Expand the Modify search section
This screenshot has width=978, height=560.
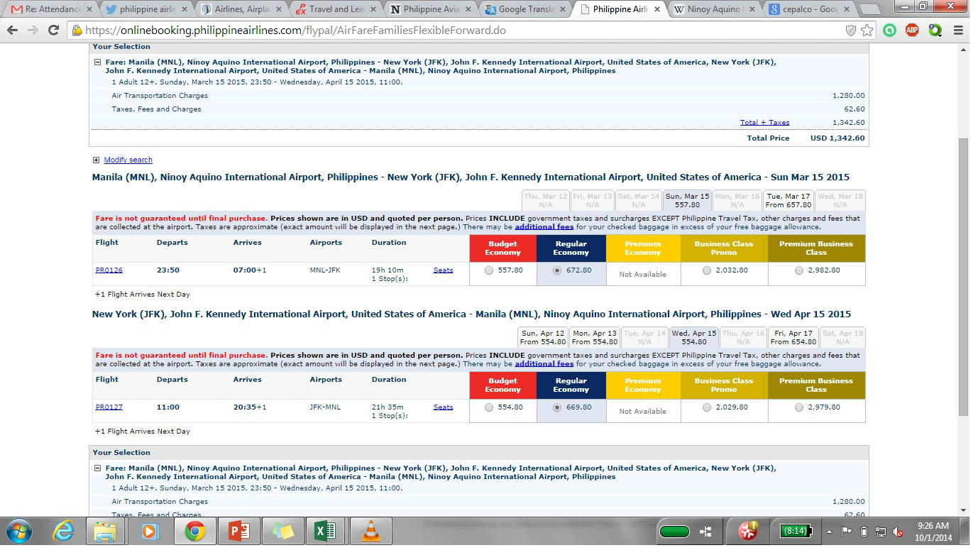128,160
